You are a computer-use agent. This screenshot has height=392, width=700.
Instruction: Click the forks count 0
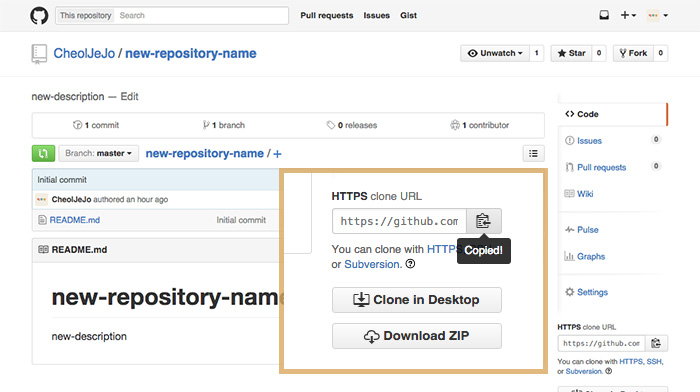coord(661,53)
